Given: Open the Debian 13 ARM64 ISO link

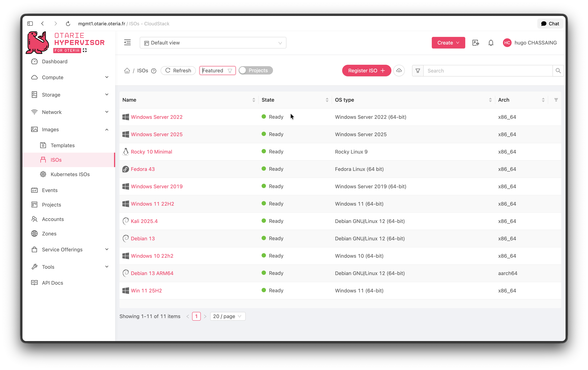Looking at the screenshot, I should click(x=152, y=273).
